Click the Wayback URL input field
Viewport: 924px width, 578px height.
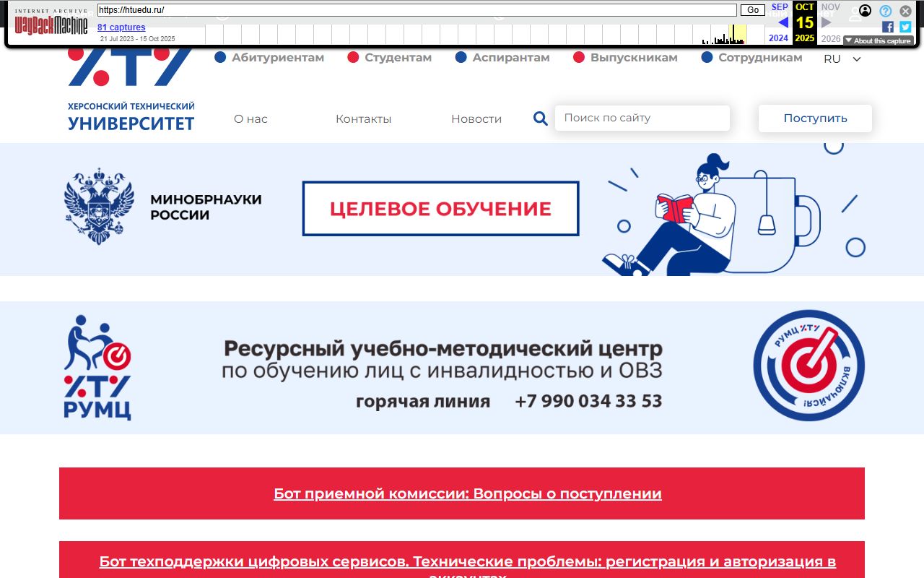coord(417,10)
